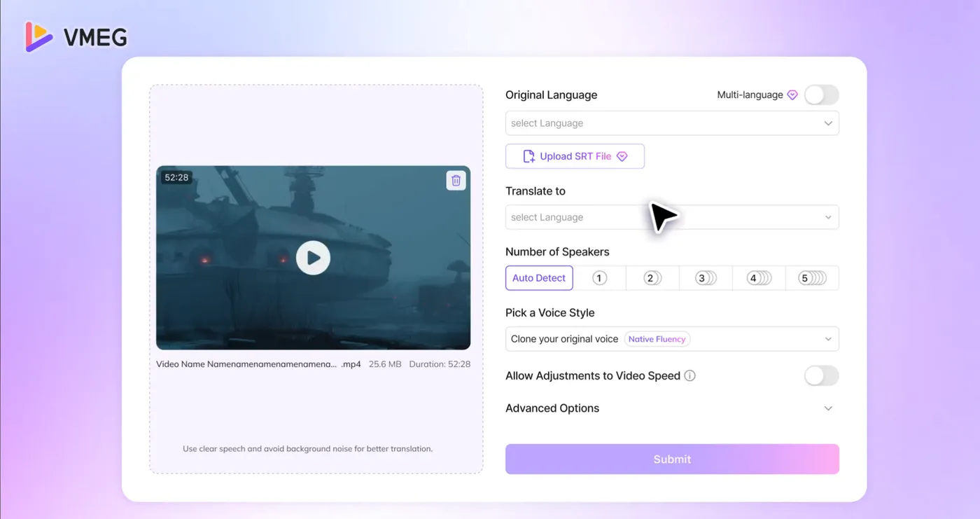This screenshot has height=519, width=980.
Task: Click the Duration: 52:28 label
Action: [x=440, y=364]
